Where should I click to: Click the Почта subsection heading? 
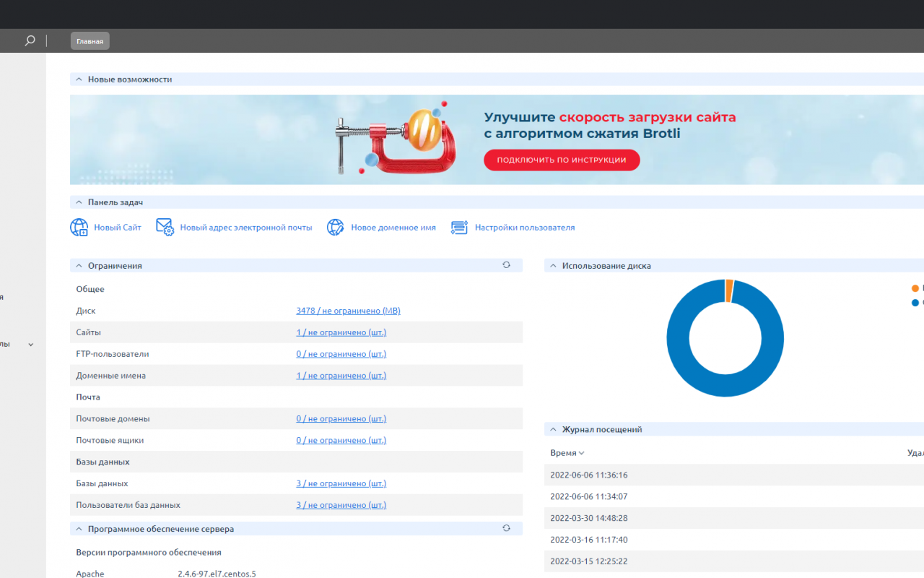click(88, 397)
